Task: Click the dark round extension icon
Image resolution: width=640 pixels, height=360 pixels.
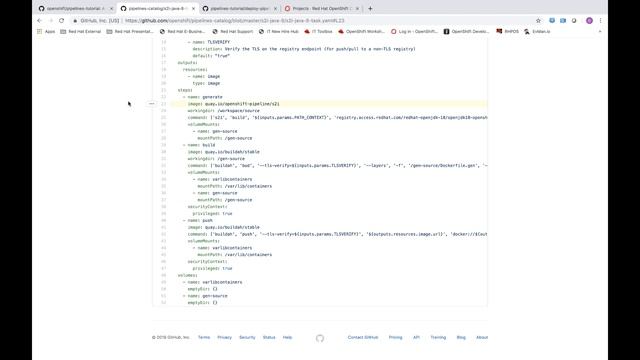Action: (x=574, y=20)
